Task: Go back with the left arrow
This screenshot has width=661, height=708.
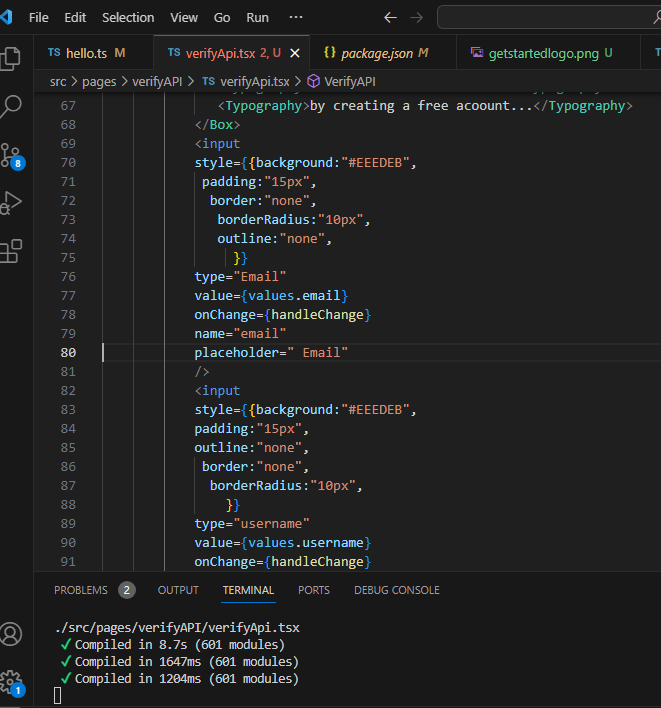Action: pos(390,18)
